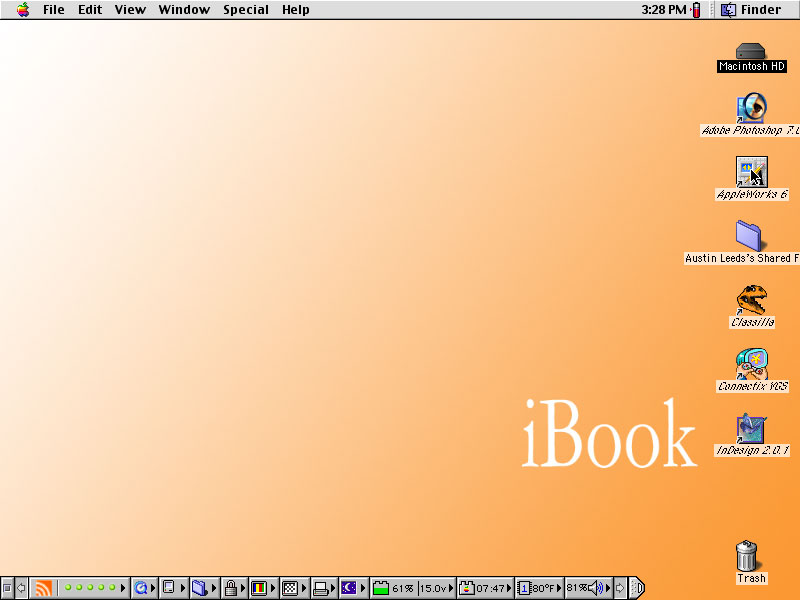
Task: Open the monitor color depth strip module
Action: coord(259,588)
